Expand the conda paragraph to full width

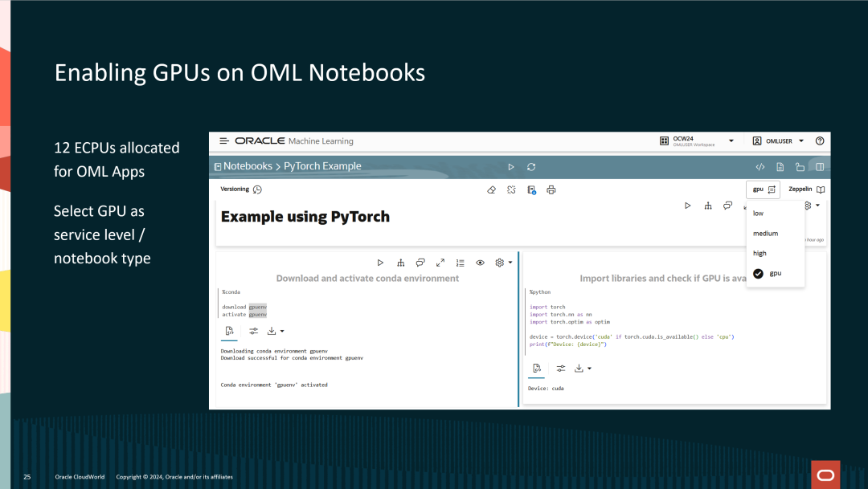[440, 263]
